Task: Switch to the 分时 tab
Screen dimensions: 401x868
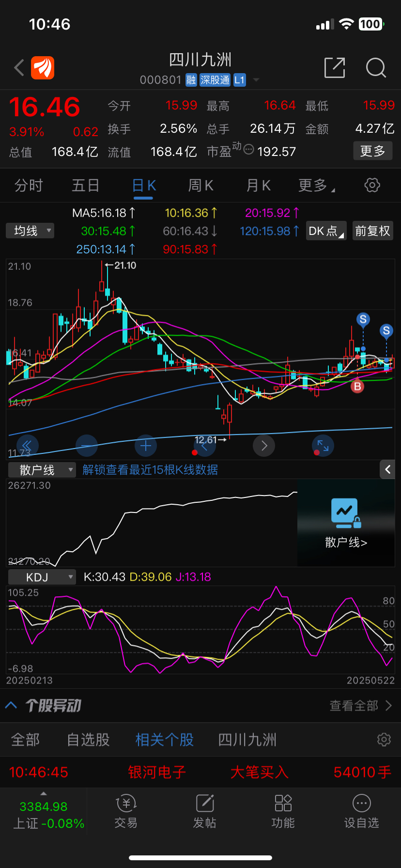Action: (29, 186)
